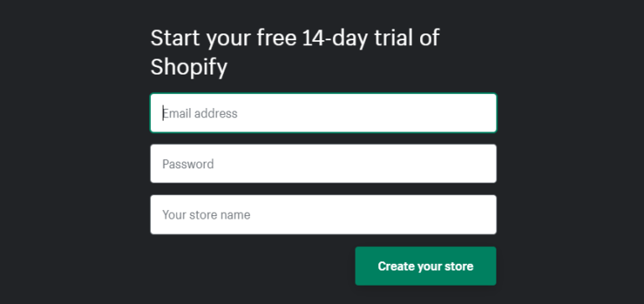Image resolution: width=644 pixels, height=304 pixels.
Task: Click the Email address input field
Action: (323, 113)
